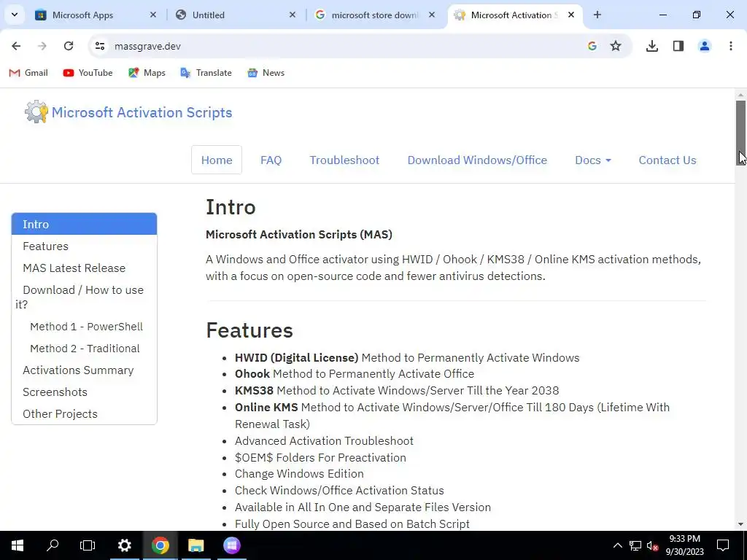This screenshot has height=560, width=747.
Task: Open the YouTube bookmark
Action: click(88, 73)
